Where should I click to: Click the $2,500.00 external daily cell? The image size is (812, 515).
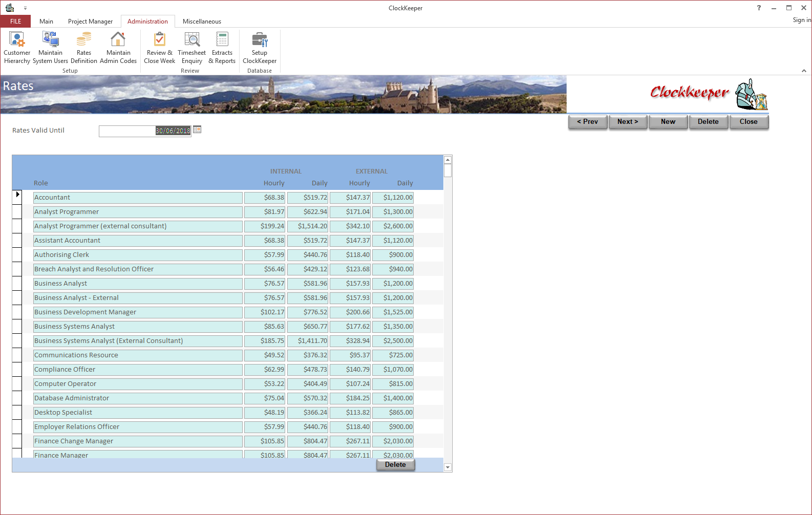[x=393, y=341]
